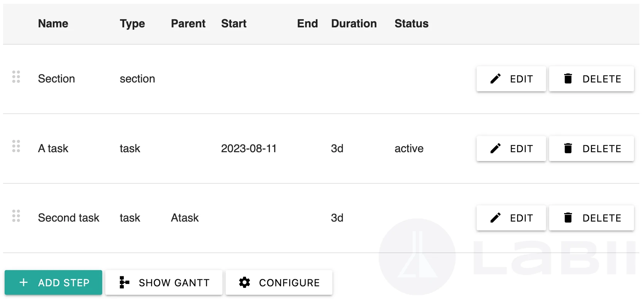
Task: Click the trash icon to delete Section
Action: point(568,79)
